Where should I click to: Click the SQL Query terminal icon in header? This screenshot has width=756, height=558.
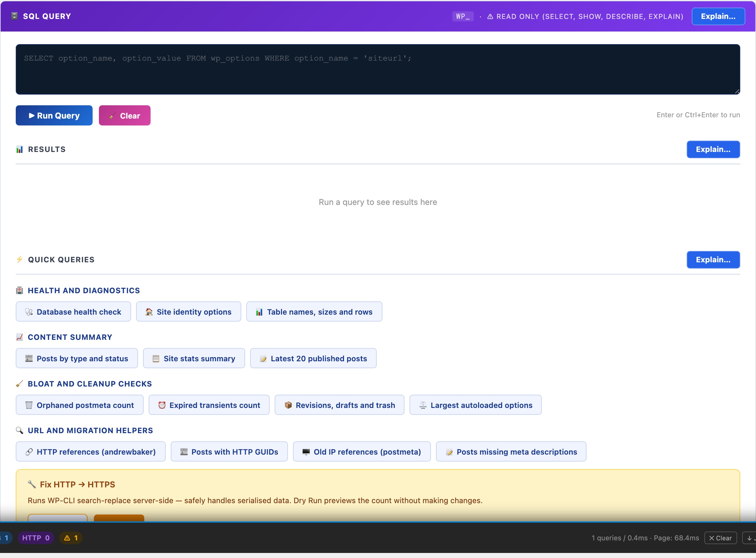[14, 16]
